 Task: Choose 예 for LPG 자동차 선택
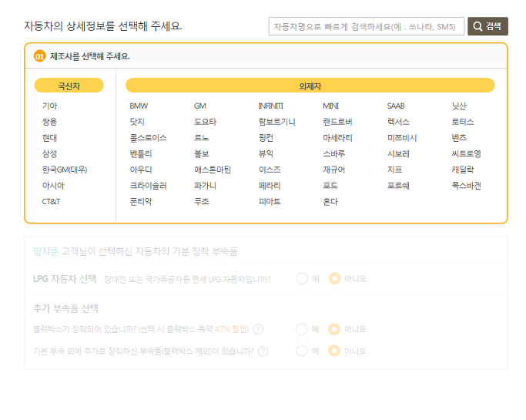(302, 279)
